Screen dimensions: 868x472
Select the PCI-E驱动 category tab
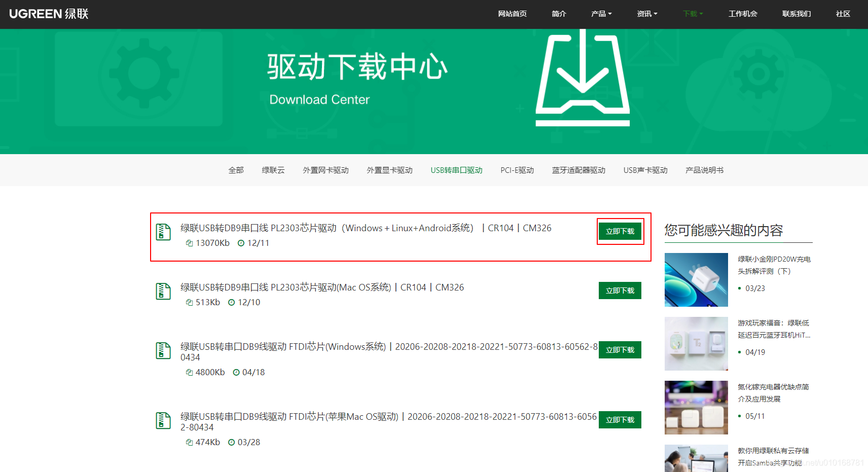click(x=517, y=170)
